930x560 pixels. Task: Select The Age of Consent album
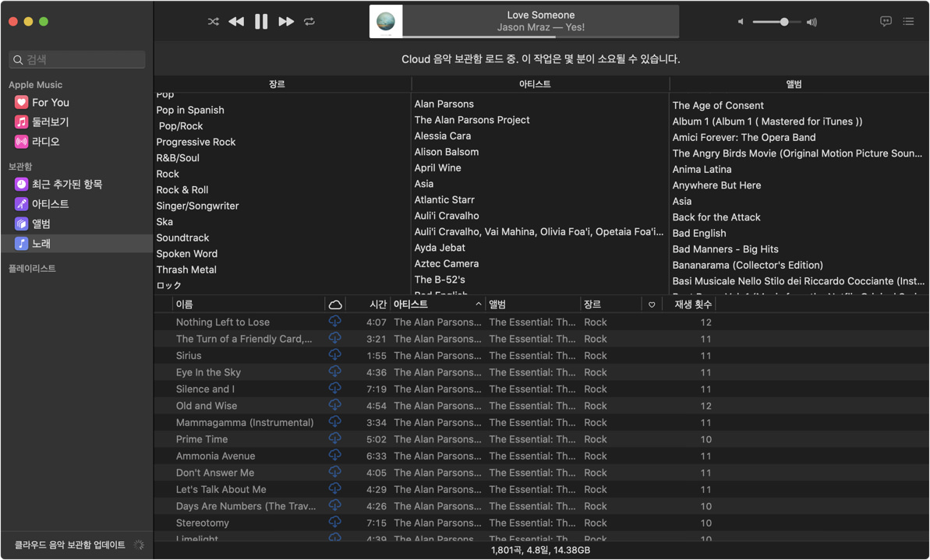tap(718, 105)
